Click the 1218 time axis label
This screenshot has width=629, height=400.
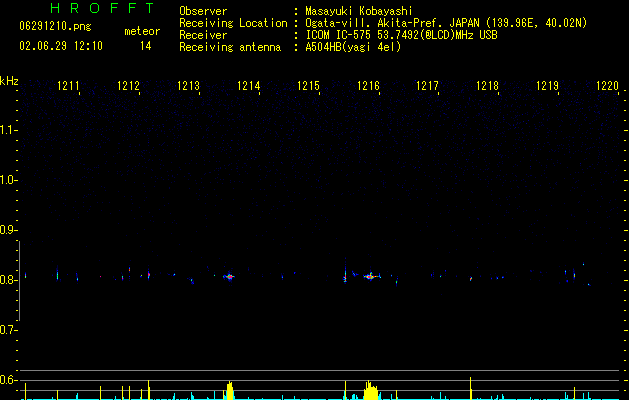pos(487,86)
